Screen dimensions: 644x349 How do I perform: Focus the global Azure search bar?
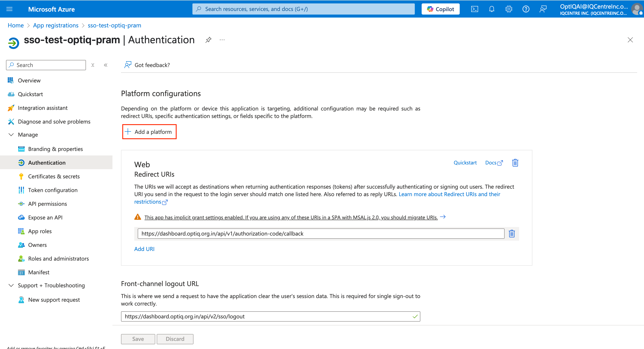click(303, 9)
